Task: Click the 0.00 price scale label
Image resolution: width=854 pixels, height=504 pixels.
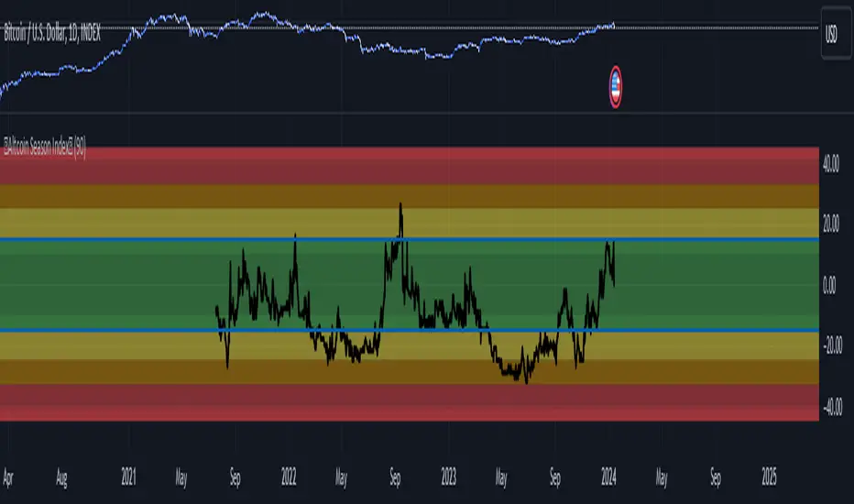Action: 829,285
